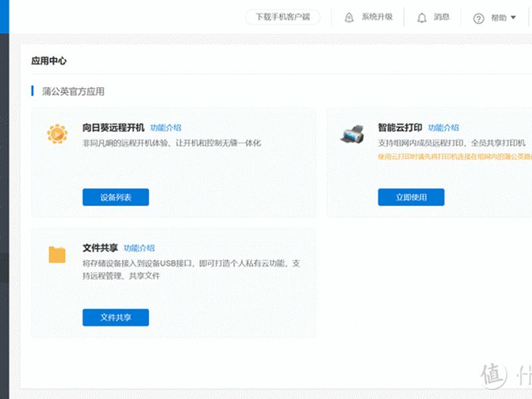
Task: Click the 文件共享 folder icon
Action: [x=57, y=255]
